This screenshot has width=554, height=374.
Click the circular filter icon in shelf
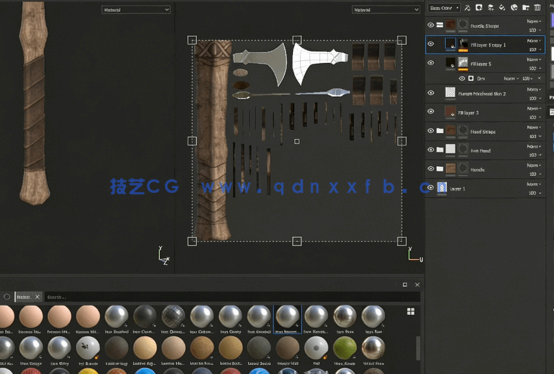coord(7,297)
